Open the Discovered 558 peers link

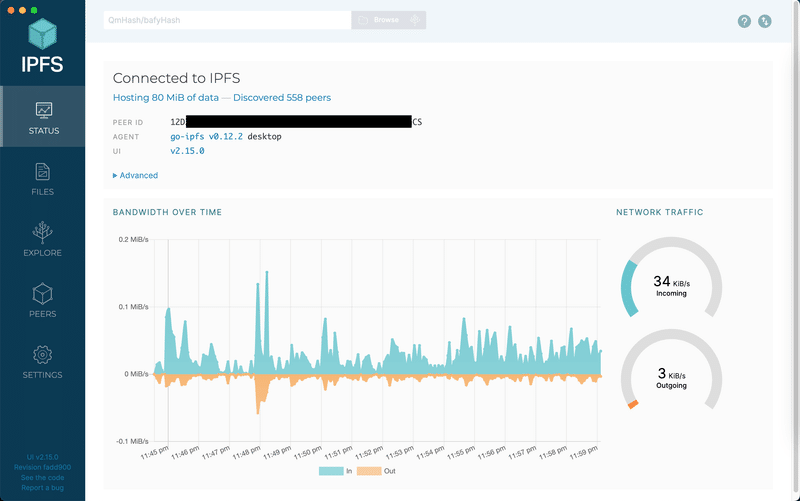(282, 97)
